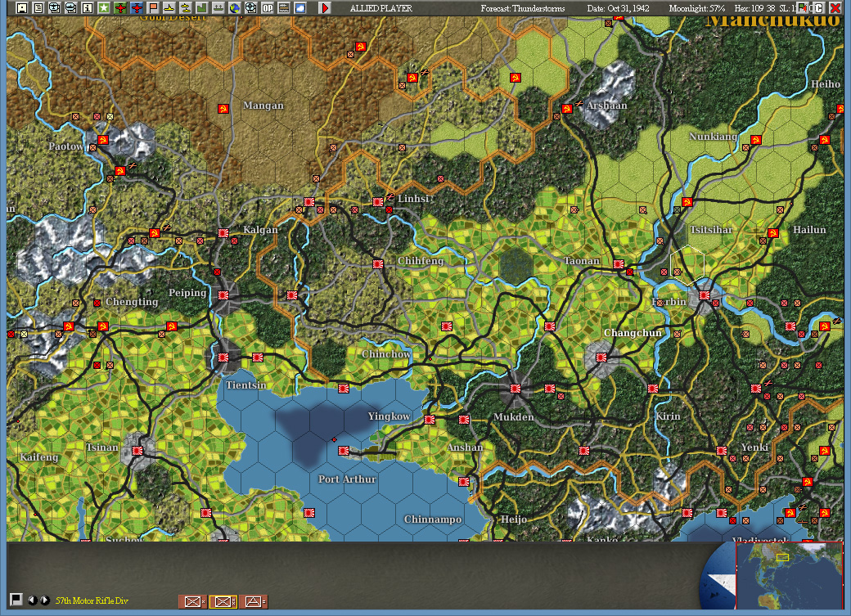Viewport: 851px width, 616px height.
Task: Save the game via the disk icon
Action: pos(21,8)
